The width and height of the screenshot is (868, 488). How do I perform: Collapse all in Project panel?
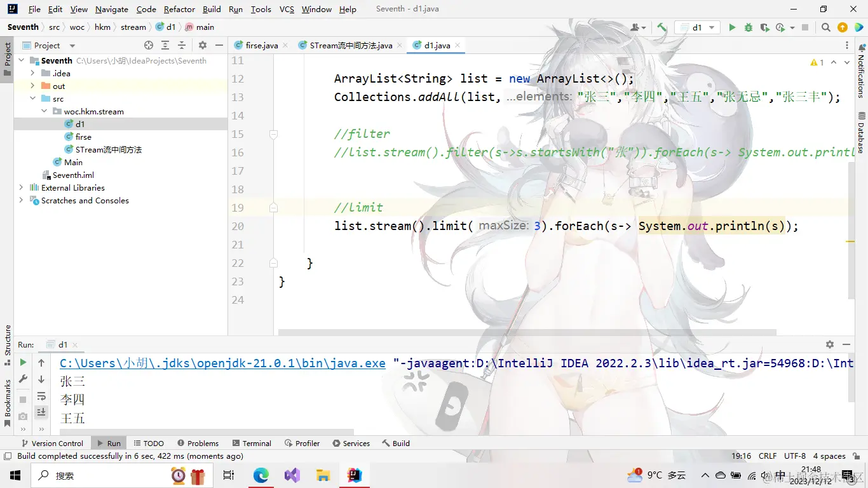[182, 45]
